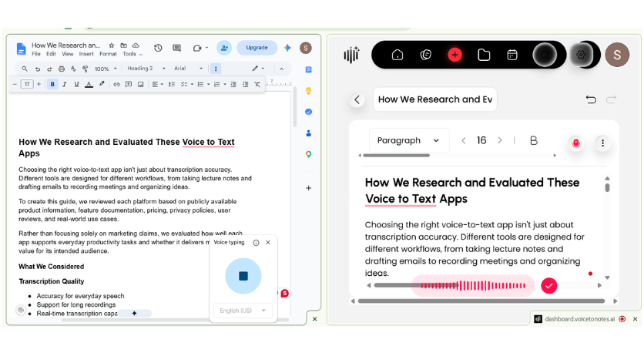
Task: Insert a link in Docs
Action: [116, 84]
